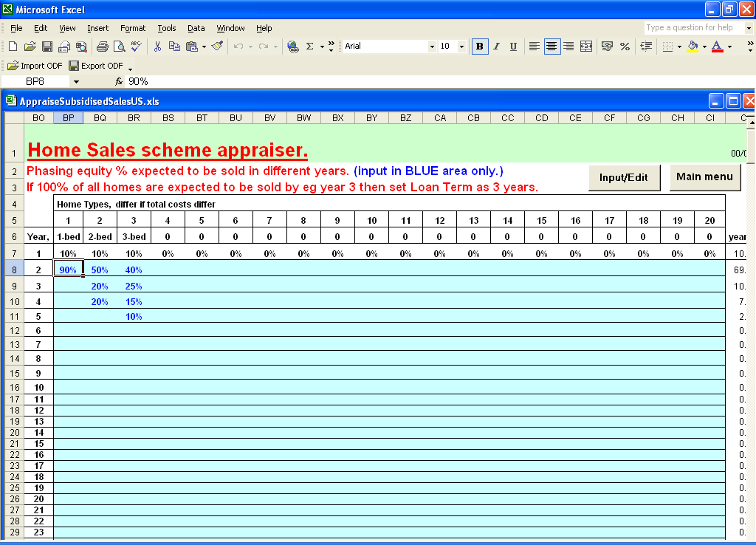Click the Import ODF icon button
756x545 pixels.
(35, 66)
